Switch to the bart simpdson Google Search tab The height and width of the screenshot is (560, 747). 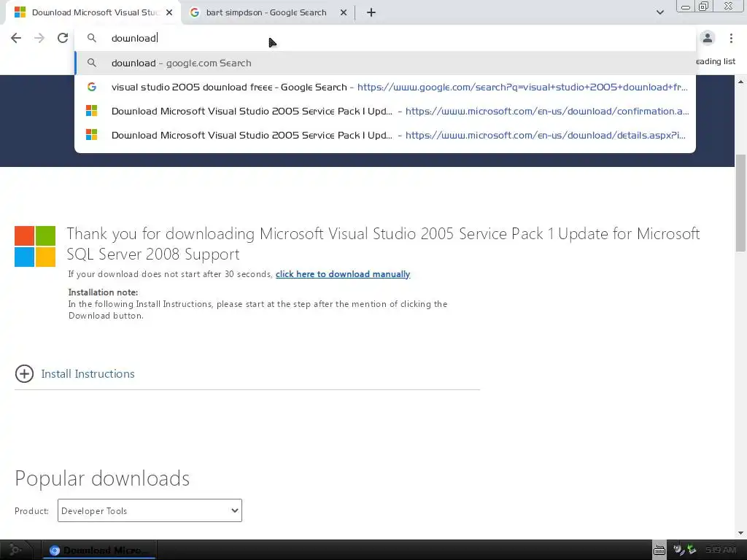click(266, 12)
